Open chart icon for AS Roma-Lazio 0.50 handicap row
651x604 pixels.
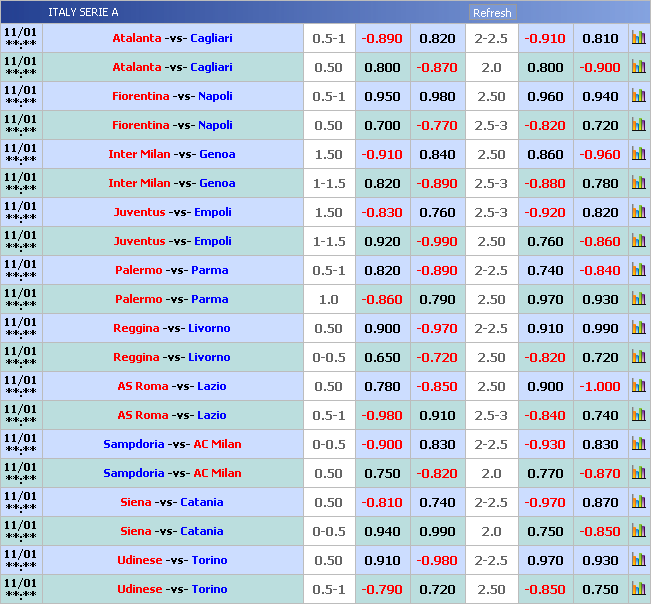point(638,386)
